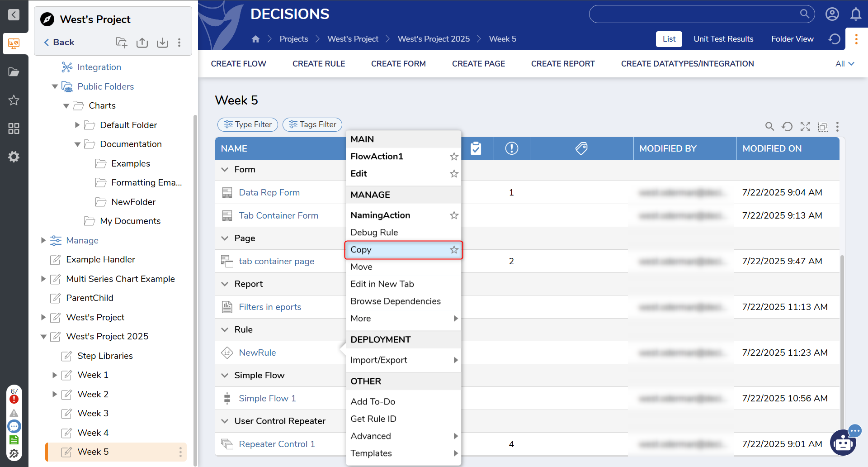868x467 pixels.
Task: Click the Type Filter pill
Action: click(x=248, y=124)
